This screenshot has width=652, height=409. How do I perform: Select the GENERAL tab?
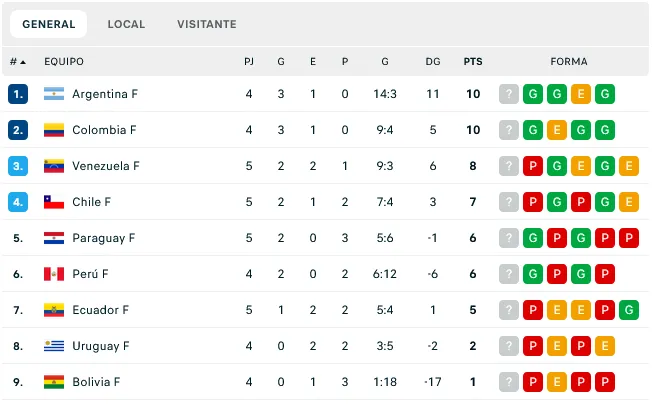[x=49, y=24]
